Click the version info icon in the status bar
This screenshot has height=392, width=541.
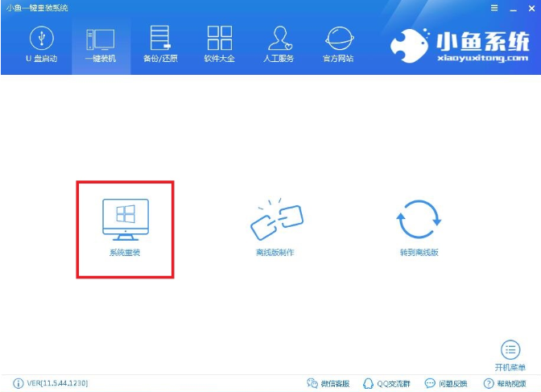tap(18, 383)
